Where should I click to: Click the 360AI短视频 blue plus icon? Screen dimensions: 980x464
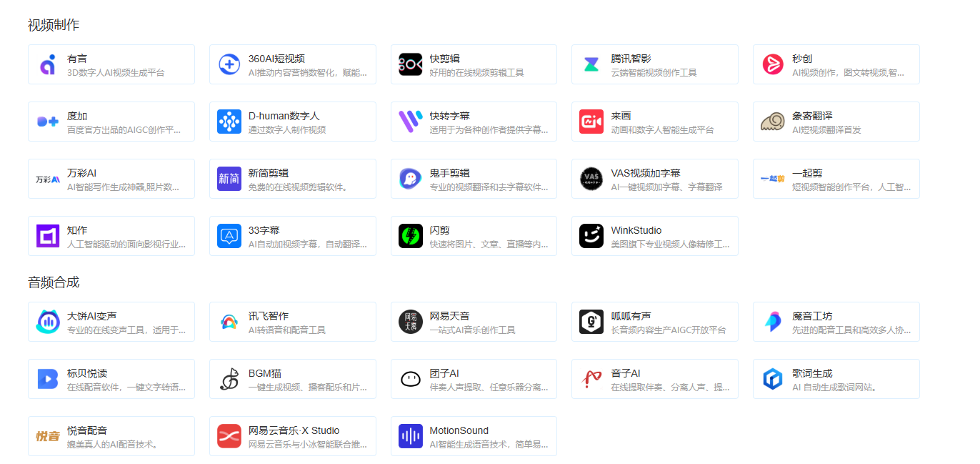click(x=229, y=64)
